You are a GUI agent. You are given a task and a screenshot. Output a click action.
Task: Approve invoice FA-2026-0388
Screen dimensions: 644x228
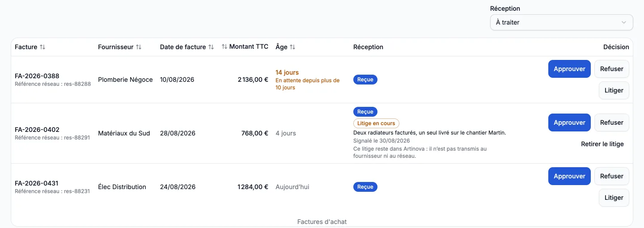coord(569,69)
